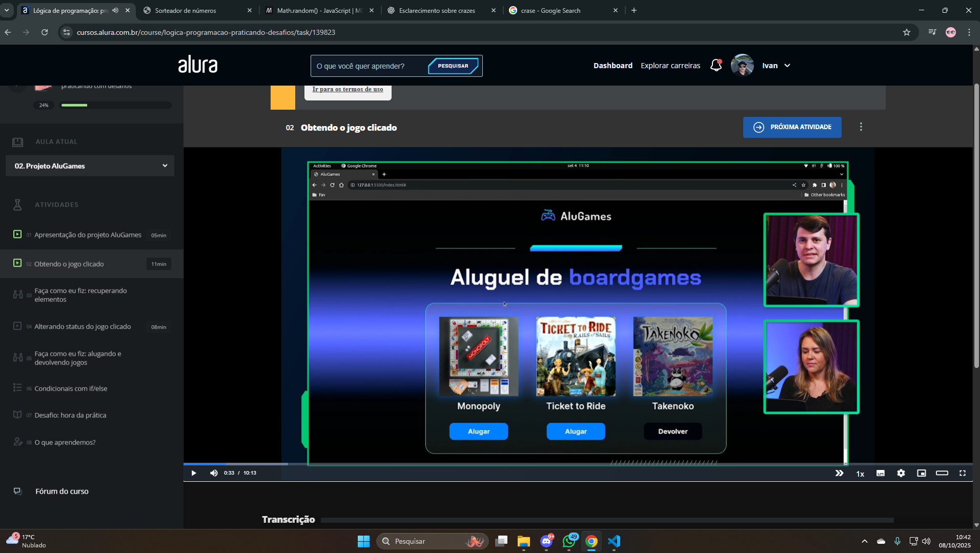Mute audio on the Alura tab
This screenshot has width=980, height=553.
(x=115, y=10)
